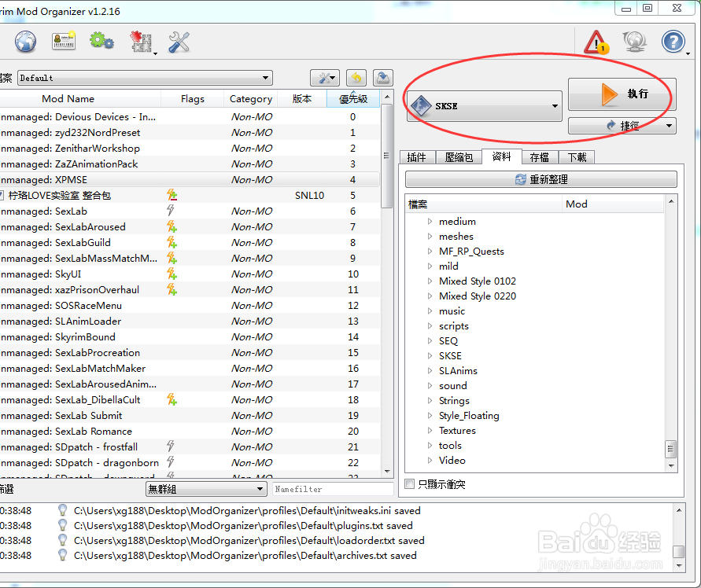Click flag icon on SexLab_DibellaCult row

[172, 399]
